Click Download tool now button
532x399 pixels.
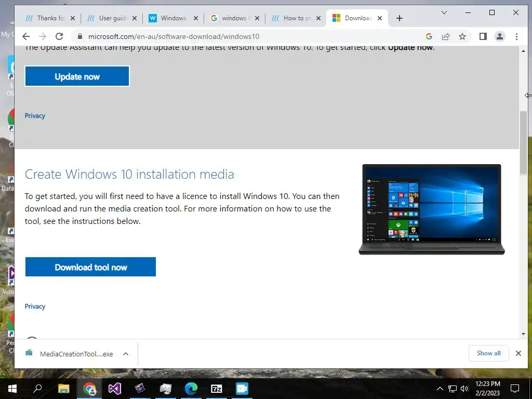coord(90,267)
